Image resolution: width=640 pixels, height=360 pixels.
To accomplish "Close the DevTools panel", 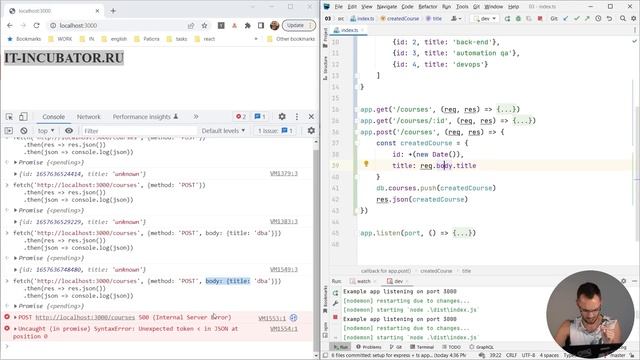I will [311, 117].
